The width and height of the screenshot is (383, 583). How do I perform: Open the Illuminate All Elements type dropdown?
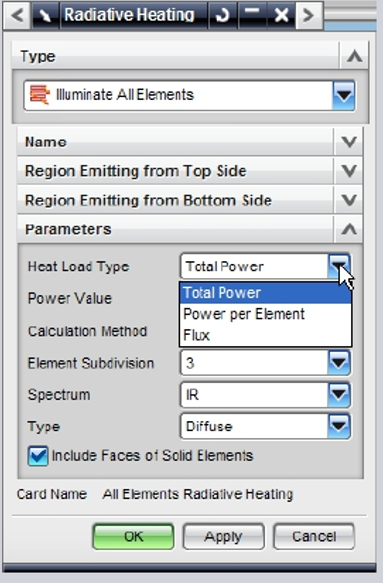[344, 95]
